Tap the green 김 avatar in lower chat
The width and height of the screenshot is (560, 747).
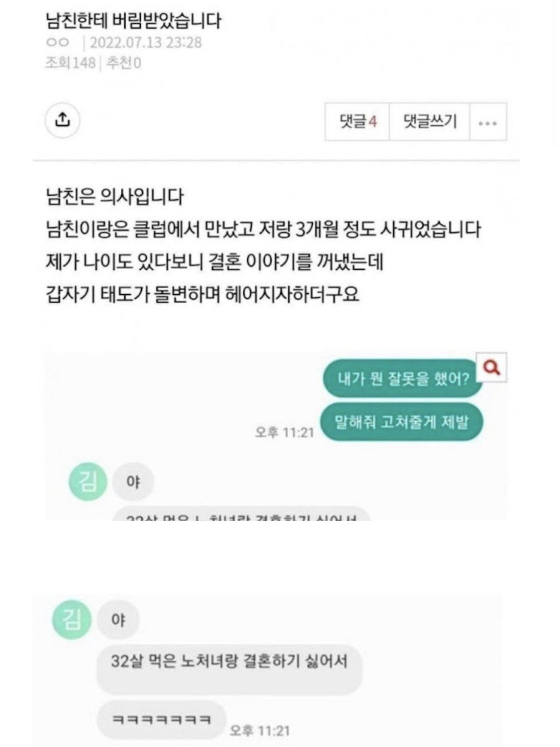tap(72, 619)
